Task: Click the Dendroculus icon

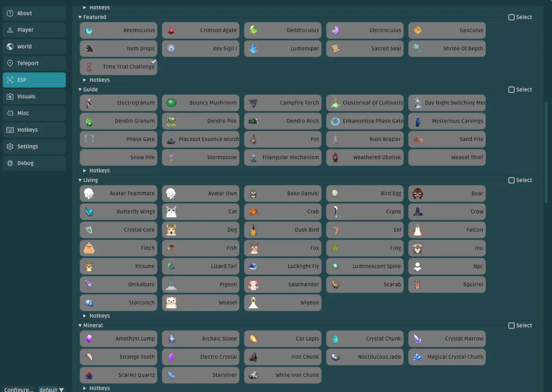Action: pyautogui.click(x=253, y=30)
